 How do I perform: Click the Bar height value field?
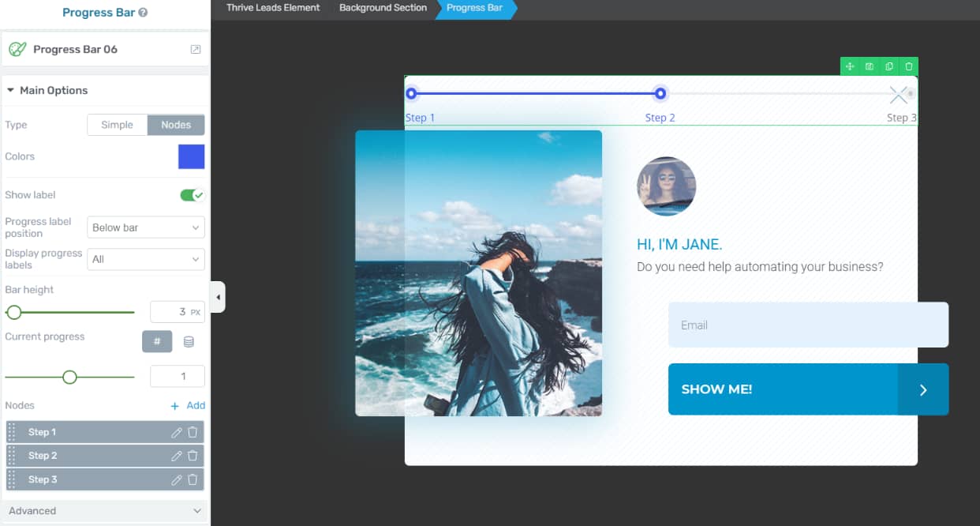pyautogui.click(x=178, y=312)
